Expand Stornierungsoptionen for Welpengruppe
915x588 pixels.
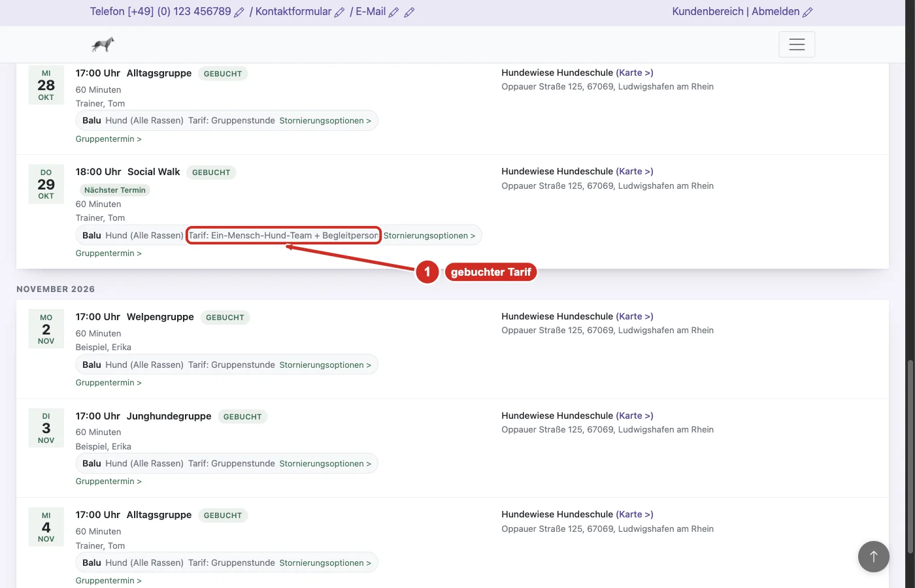[x=325, y=365]
